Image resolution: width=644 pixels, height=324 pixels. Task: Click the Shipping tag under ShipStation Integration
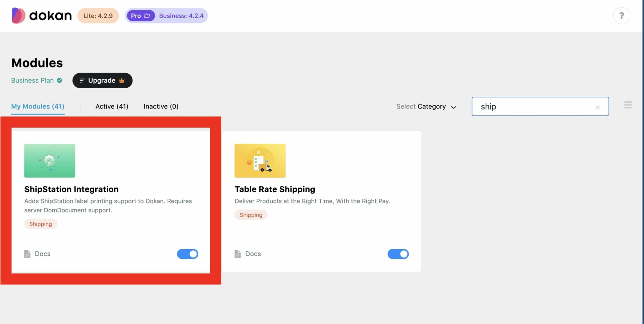point(41,224)
